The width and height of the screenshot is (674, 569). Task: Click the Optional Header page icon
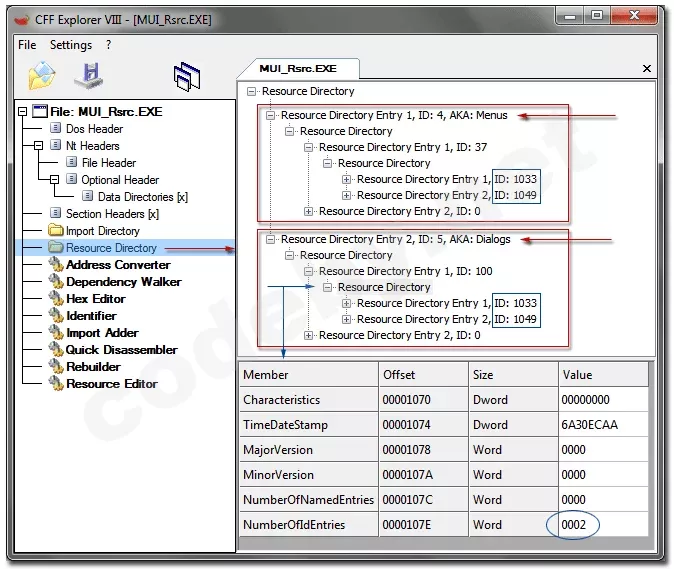click(71, 179)
